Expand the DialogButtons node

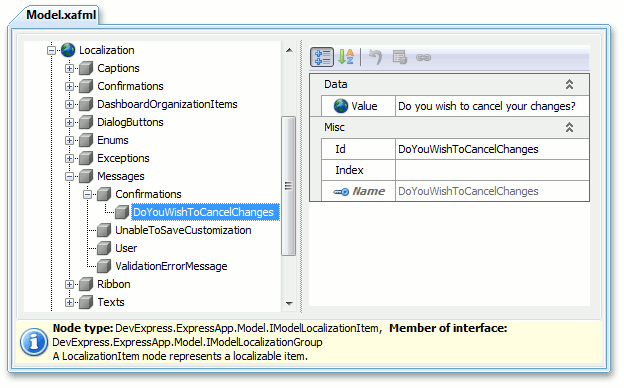click(x=69, y=122)
